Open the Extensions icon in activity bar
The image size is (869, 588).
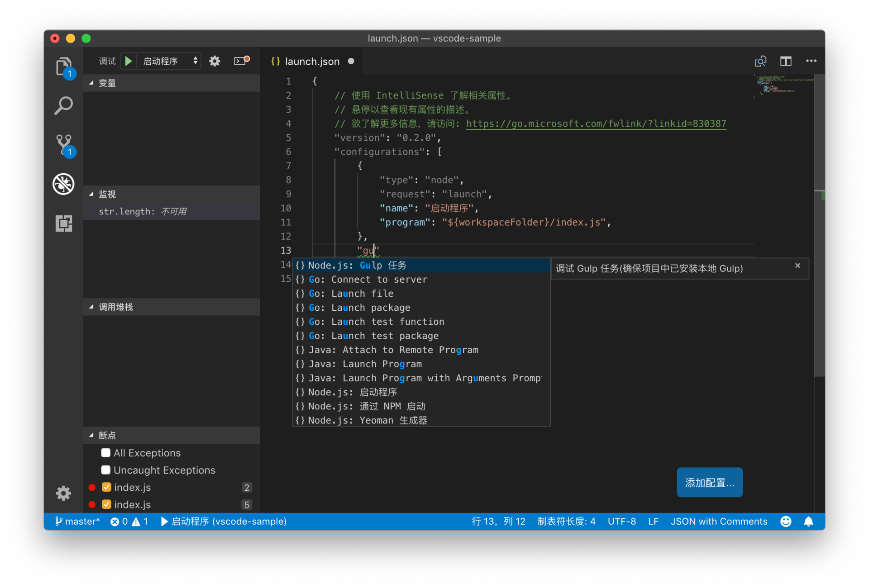(64, 223)
